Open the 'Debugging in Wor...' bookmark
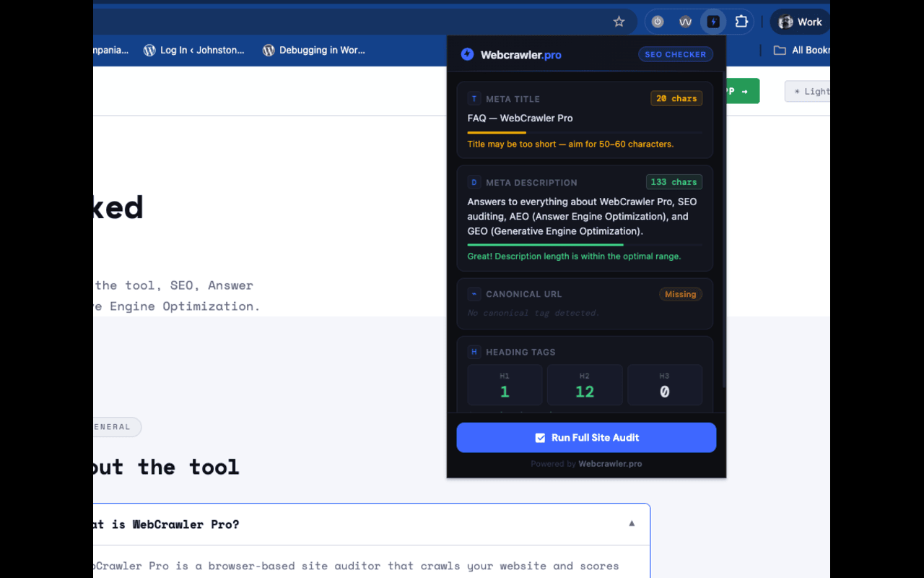The image size is (924, 578). pos(314,51)
